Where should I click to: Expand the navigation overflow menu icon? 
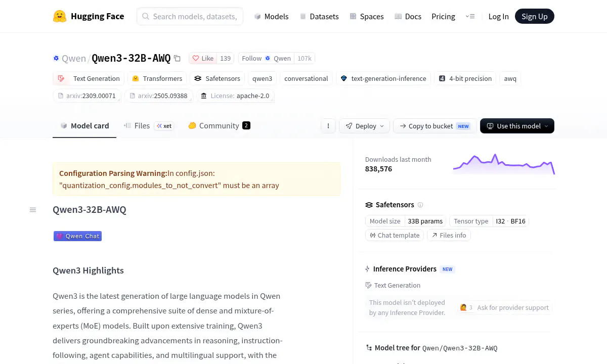470,16
